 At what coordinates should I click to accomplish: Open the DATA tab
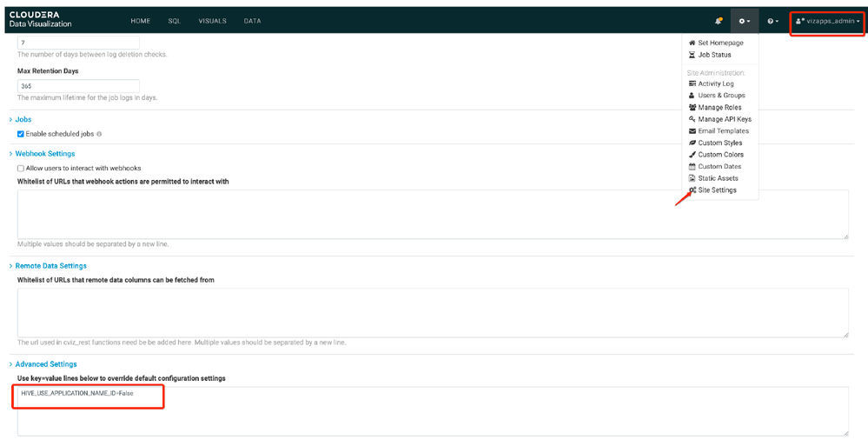pos(253,21)
